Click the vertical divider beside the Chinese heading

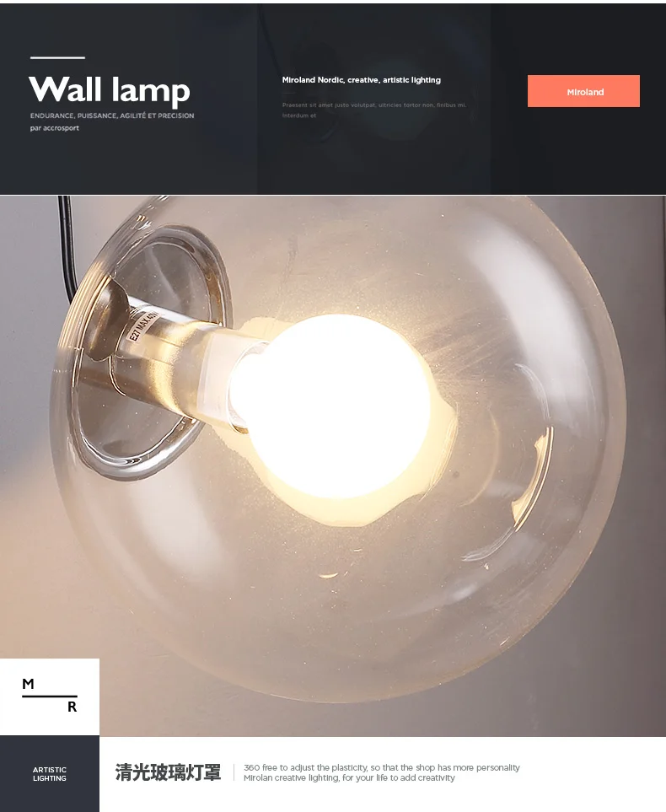pos(234,772)
